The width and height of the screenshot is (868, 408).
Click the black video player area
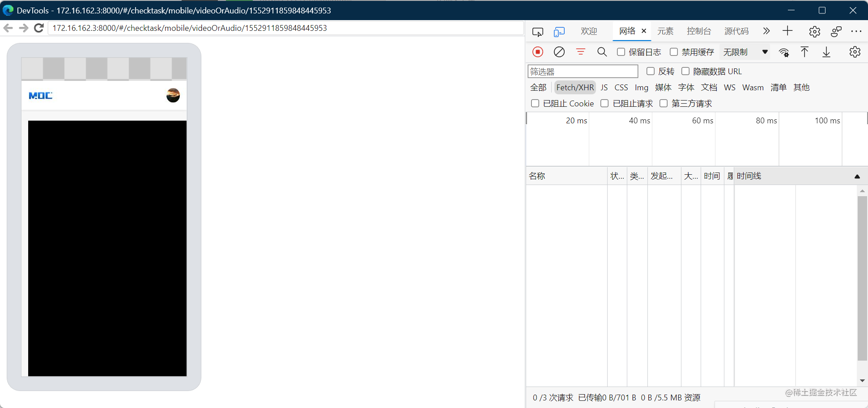[107, 248]
